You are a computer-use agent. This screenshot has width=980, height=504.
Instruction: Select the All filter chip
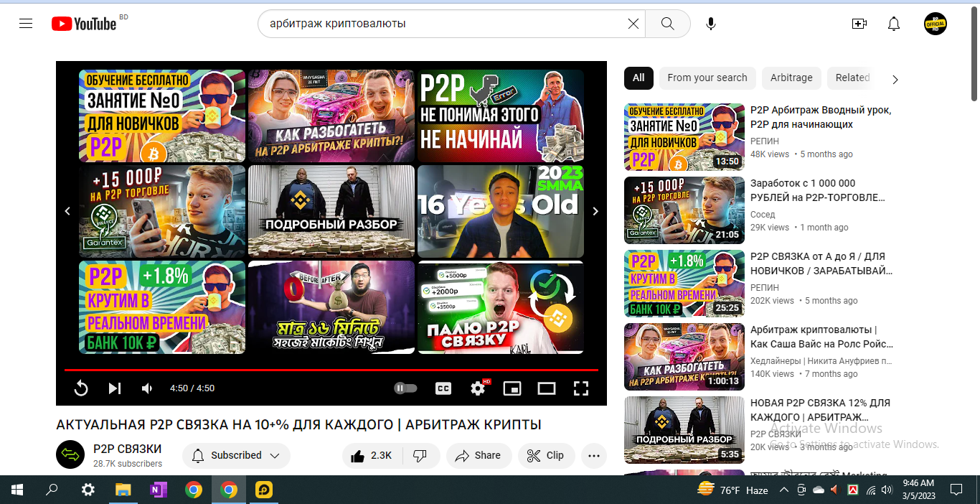(639, 78)
